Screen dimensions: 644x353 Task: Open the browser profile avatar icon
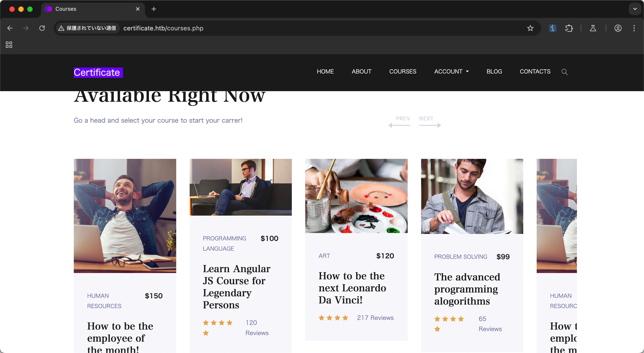618,28
